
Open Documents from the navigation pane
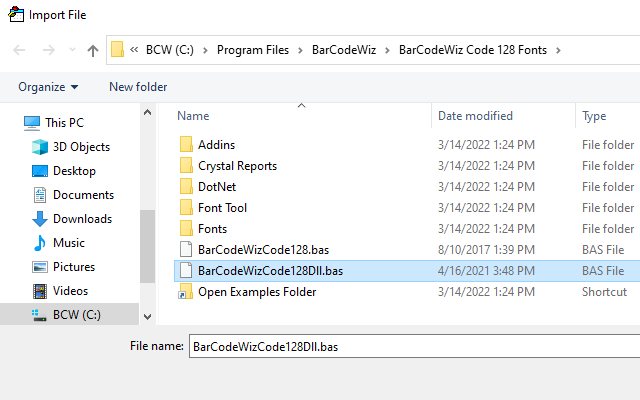[83, 195]
